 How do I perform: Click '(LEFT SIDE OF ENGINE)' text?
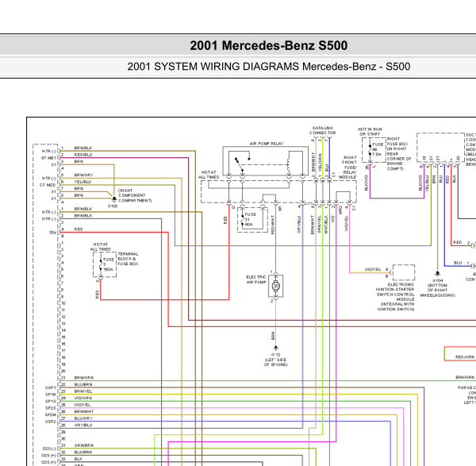point(275,362)
